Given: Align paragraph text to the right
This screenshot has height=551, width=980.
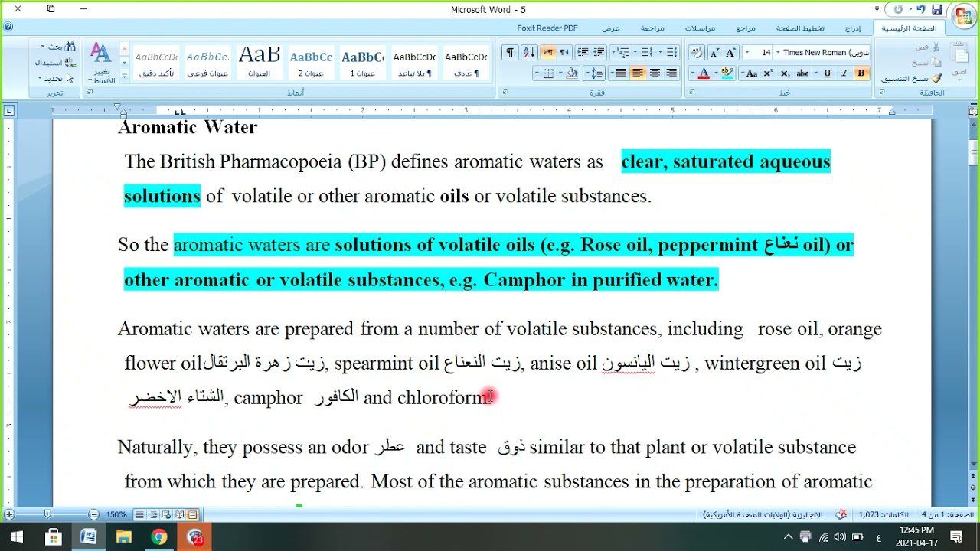Looking at the screenshot, I should click(671, 73).
